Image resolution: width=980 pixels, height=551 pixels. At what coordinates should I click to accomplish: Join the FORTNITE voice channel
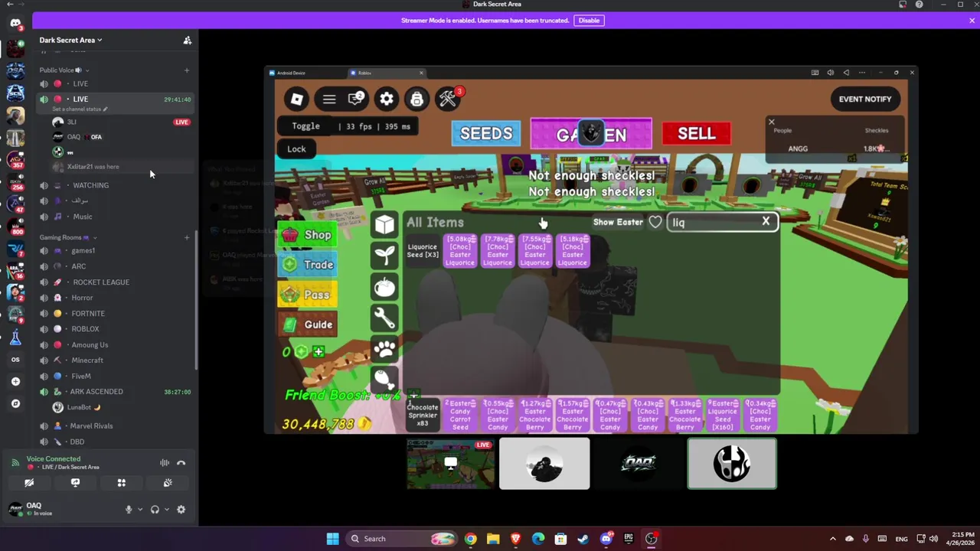(115, 314)
